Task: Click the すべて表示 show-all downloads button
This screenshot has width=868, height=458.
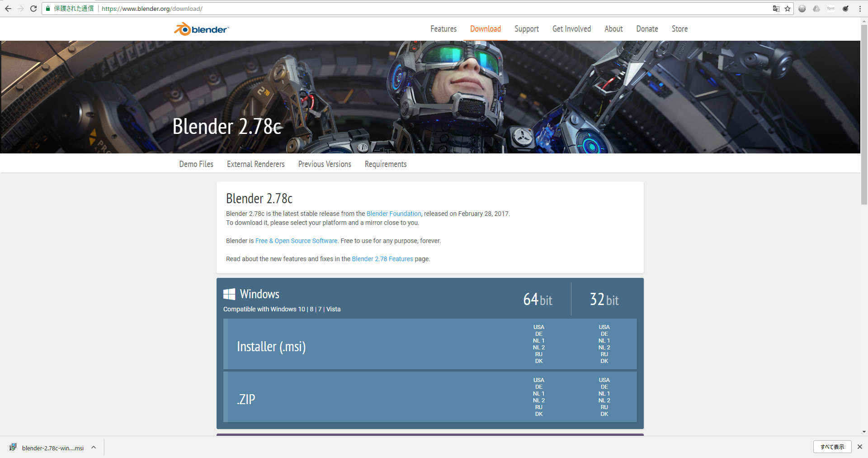Action: (832, 447)
